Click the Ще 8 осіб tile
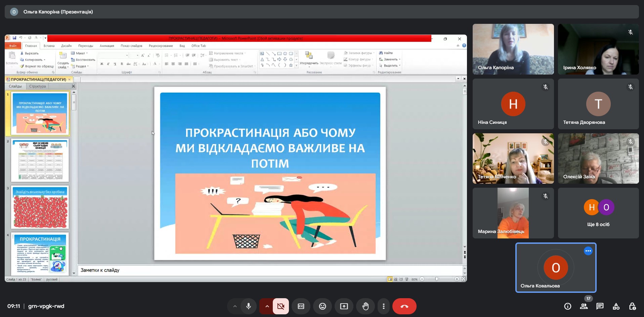 tap(598, 213)
